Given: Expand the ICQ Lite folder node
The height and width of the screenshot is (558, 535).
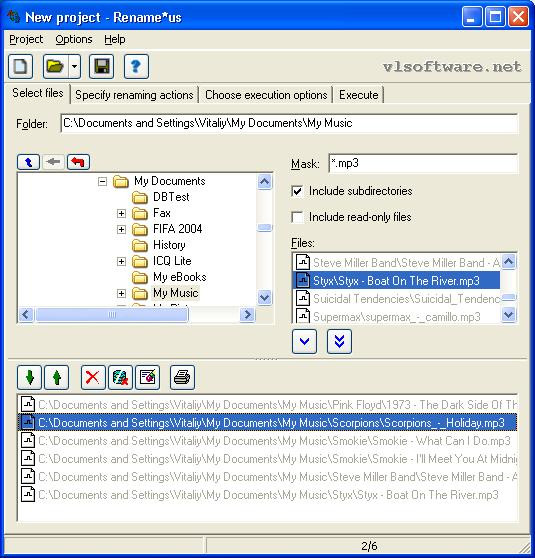Looking at the screenshot, I should tap(121, 262).
